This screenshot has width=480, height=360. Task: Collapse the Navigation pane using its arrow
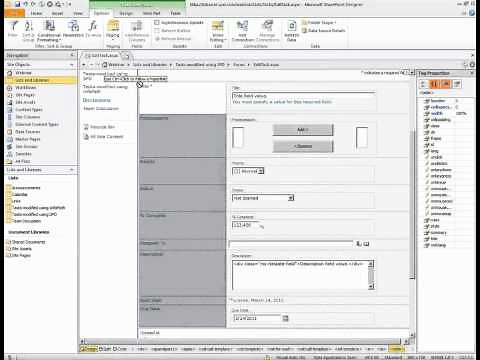click(x=72, y=55)
